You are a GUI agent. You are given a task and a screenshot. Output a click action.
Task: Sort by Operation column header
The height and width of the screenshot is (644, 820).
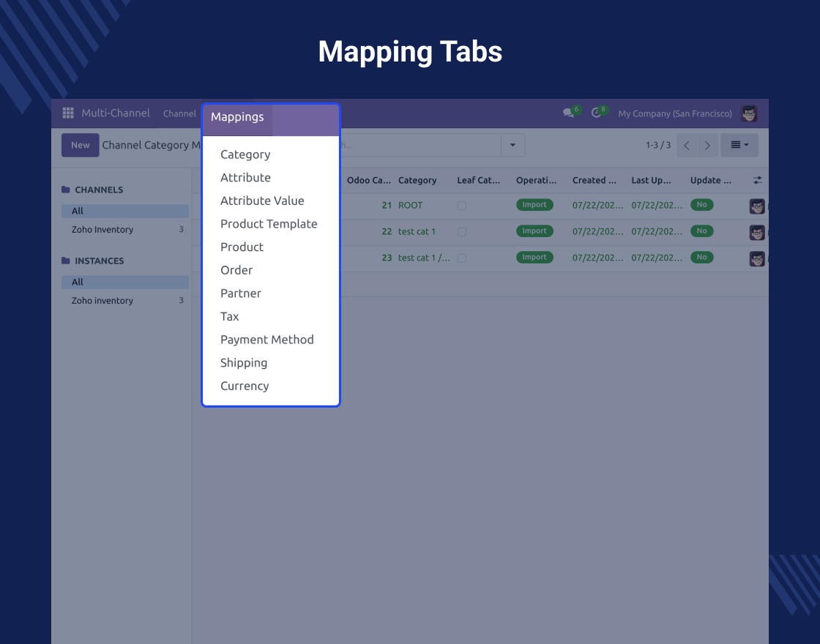pos(536,180)
